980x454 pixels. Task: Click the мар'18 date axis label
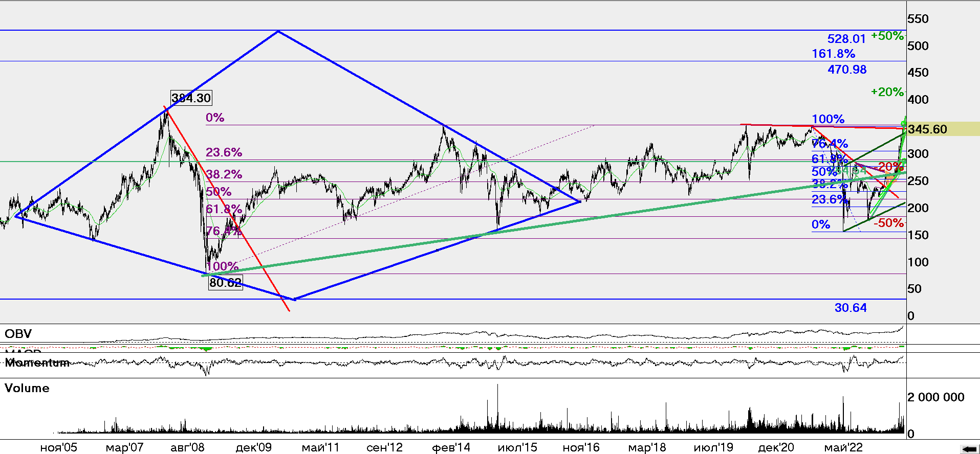click(647, 448)
